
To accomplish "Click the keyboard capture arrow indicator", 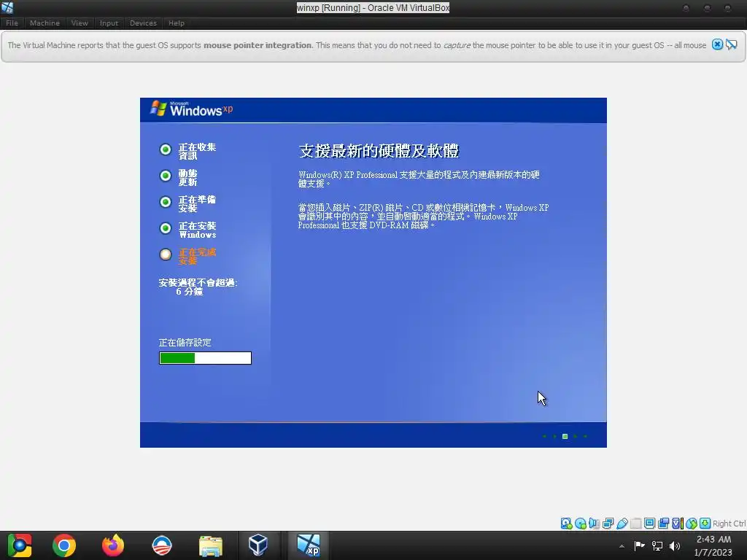I will point(705,524).
